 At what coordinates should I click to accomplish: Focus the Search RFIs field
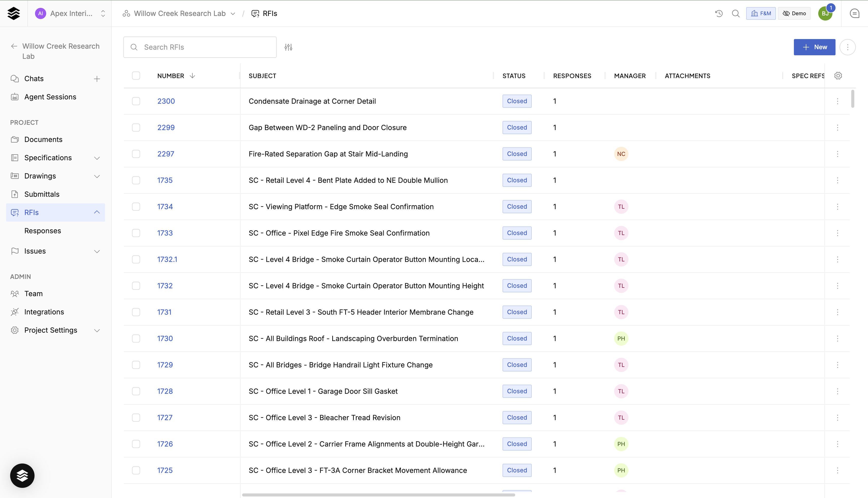199,47
